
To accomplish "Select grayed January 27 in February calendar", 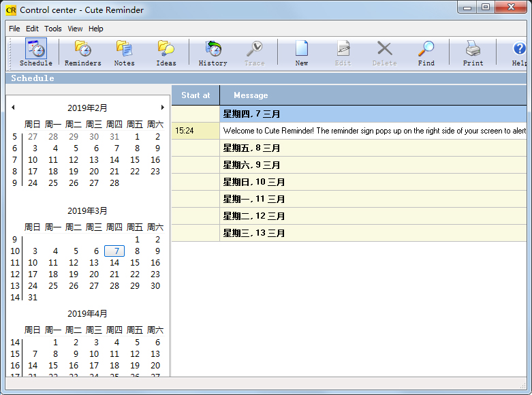I will pos(33,137).
